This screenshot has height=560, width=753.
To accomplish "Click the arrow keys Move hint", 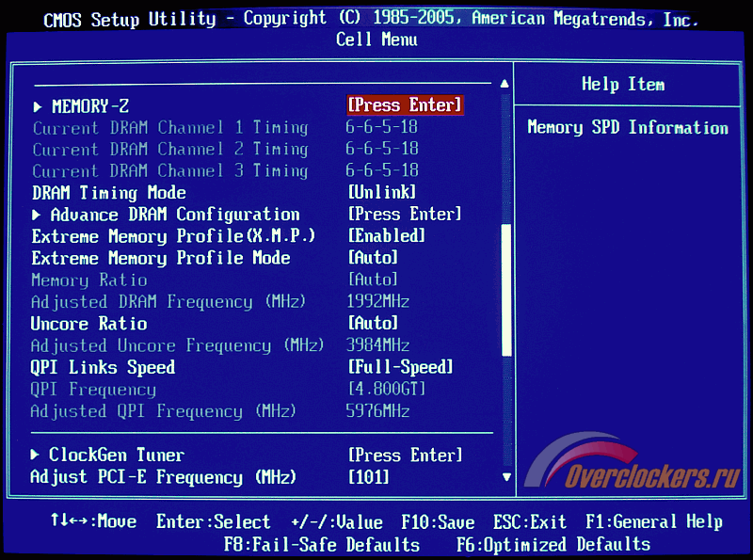I will [93, 521].
